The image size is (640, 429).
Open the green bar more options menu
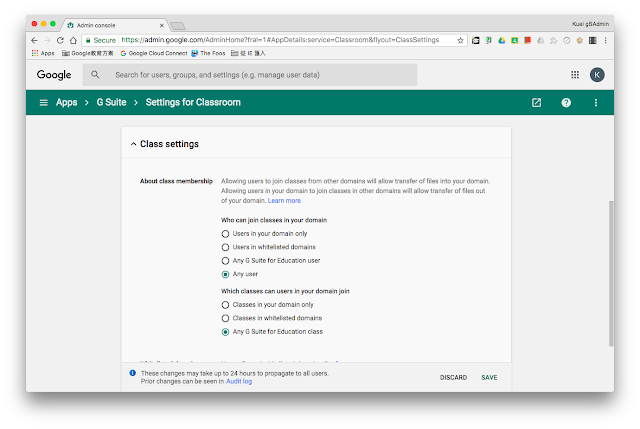(596, 102)
